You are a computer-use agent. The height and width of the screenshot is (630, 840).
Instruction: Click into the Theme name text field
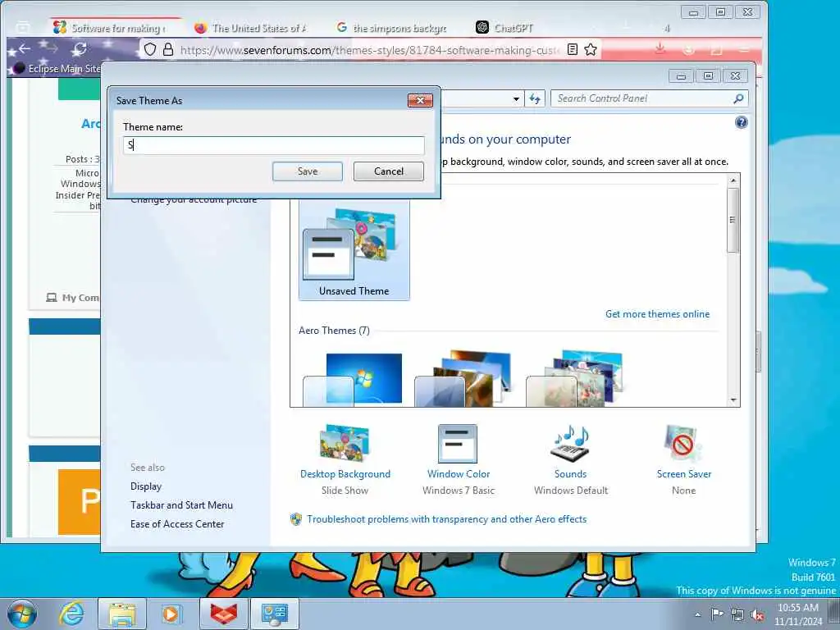pos(274,145)
